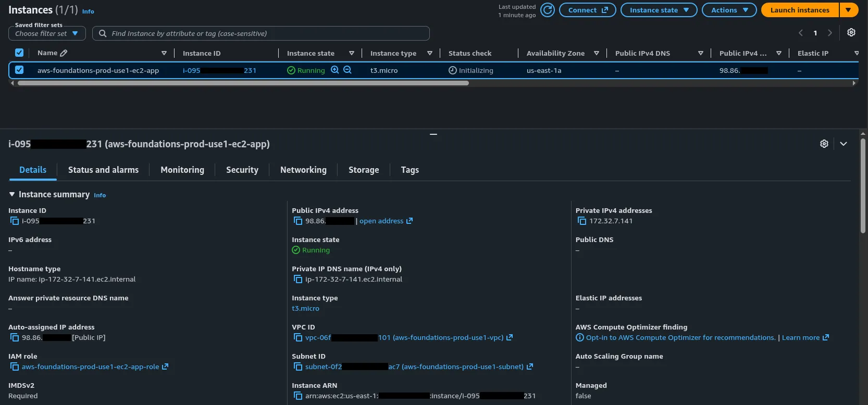Collapse the detail panel chevron

pos(844,144)
